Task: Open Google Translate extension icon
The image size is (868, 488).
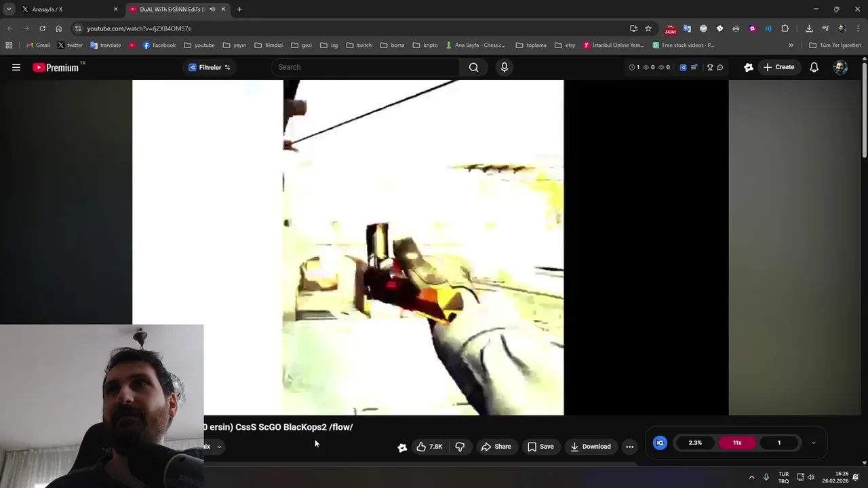Action: [687, 28]
